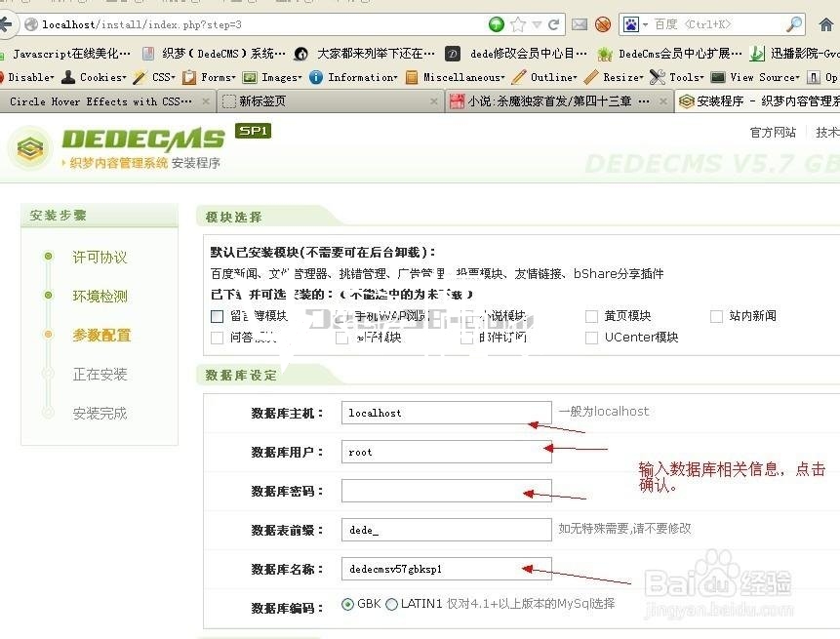Viewport: 840px width, 639px height.
Task: Check the 邮件订阅 checkbox
Action: point(467,338)
